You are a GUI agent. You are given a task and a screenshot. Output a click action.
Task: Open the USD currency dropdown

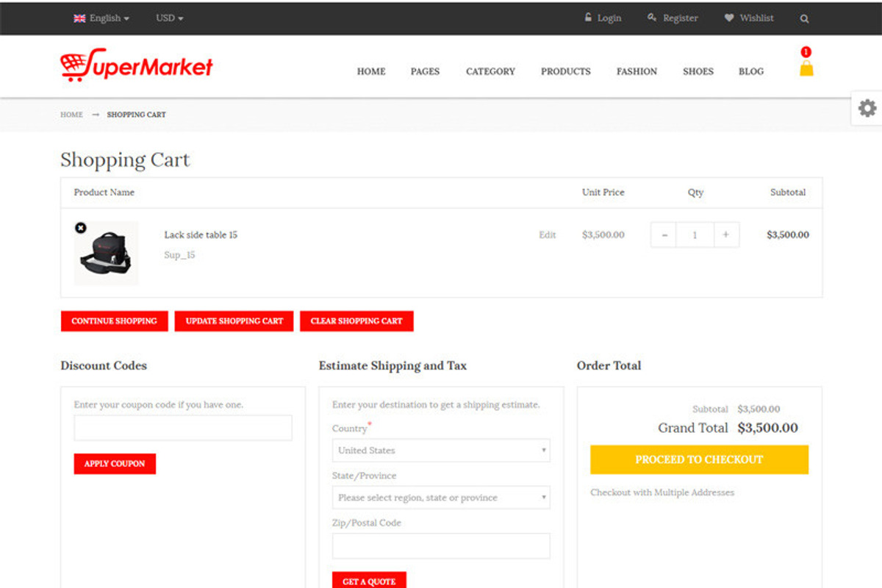pyautogui.click(x=170, y=18)
